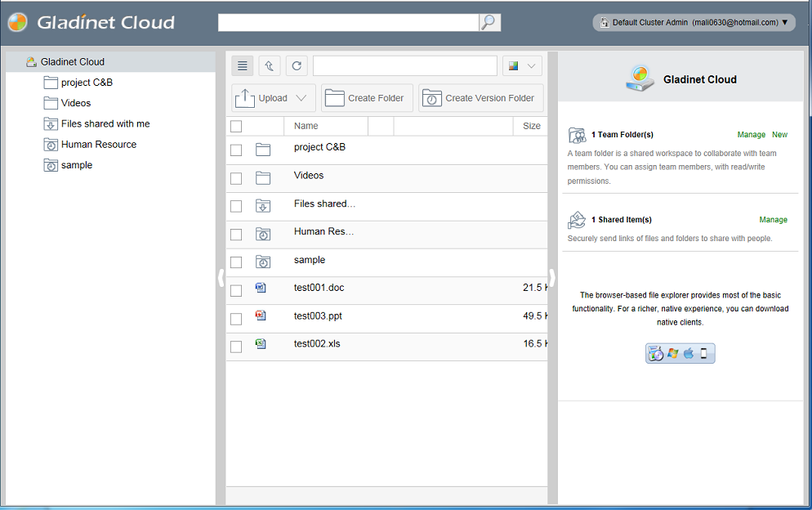Refresh the file listing
Viewport: 812px width, 510px height.
297,66
